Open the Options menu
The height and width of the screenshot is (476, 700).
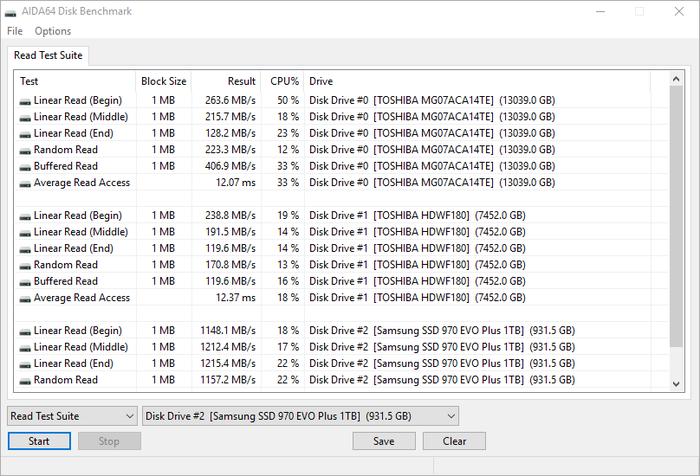point(53,31)
